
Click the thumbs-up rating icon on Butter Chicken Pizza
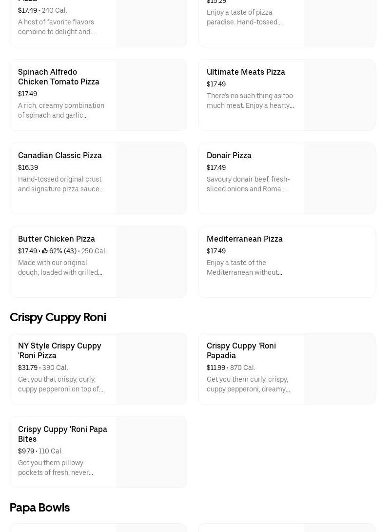(45, 251)
